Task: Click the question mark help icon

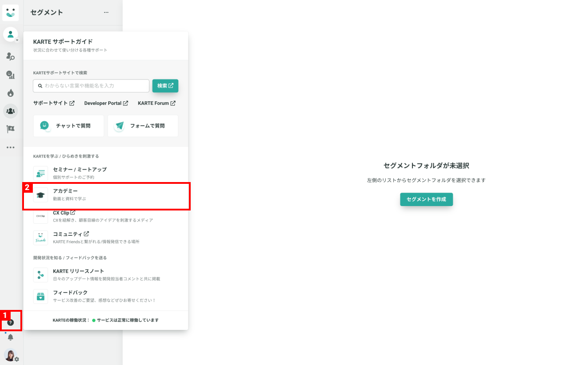Action: (11, 323)
